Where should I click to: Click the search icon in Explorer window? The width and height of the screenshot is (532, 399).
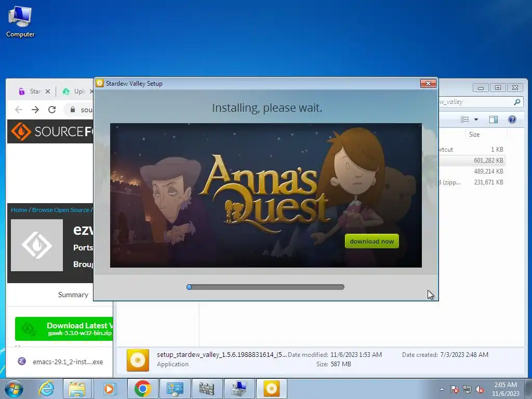tap(517, 102)
